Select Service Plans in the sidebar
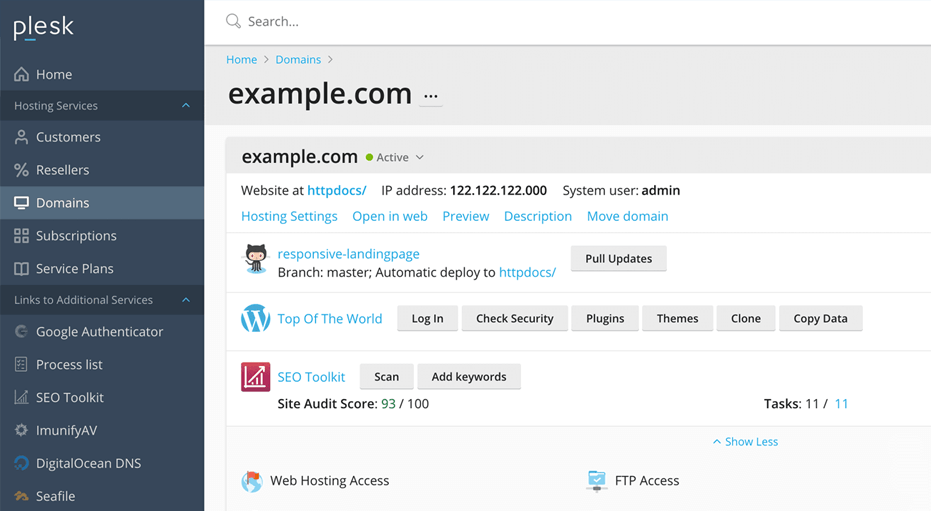Image resolution: width=931 pixels, height=511 pixels. 74,269
